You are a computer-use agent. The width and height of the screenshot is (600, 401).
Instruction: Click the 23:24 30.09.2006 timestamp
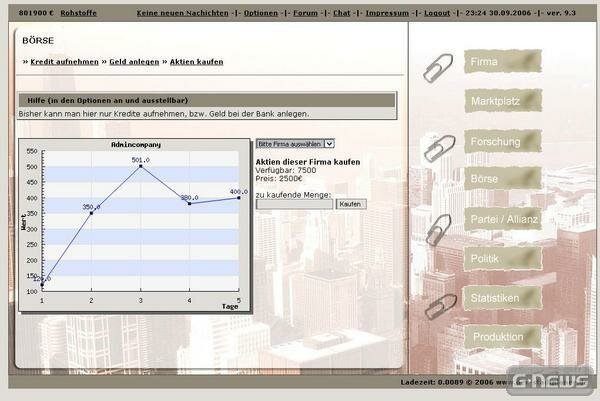[x=498, y=13]
